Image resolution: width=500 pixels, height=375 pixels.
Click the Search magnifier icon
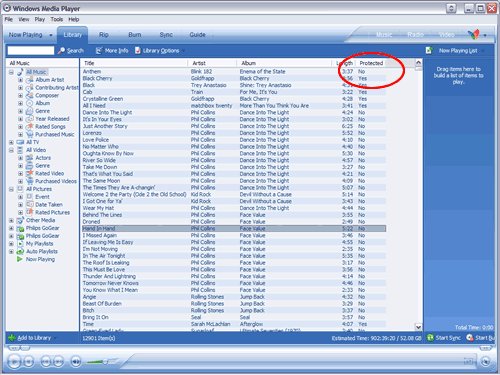61,51
